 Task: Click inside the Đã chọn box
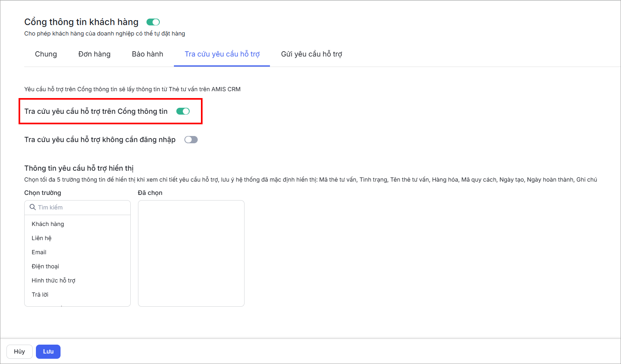(x=191, y=253)
